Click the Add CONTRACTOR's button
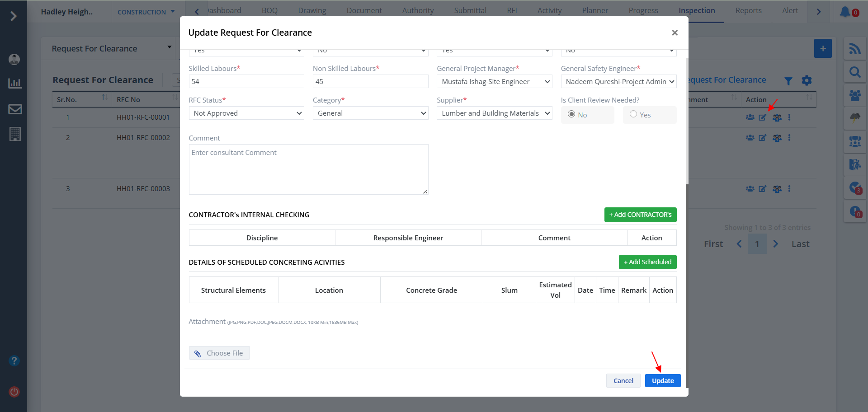Image resolution: width=868 pixels, height=412 pixels. [640, 215]
